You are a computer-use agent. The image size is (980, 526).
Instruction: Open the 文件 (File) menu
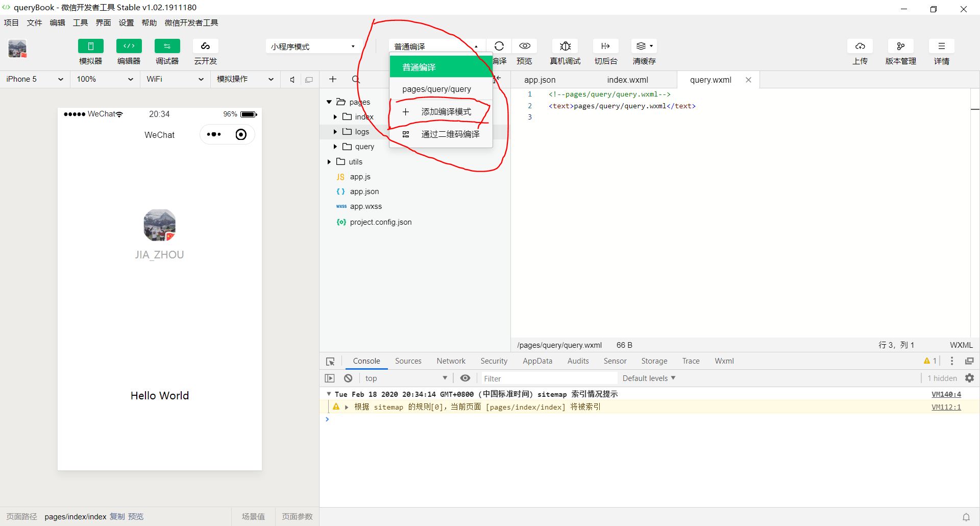(x=34, y=22)
